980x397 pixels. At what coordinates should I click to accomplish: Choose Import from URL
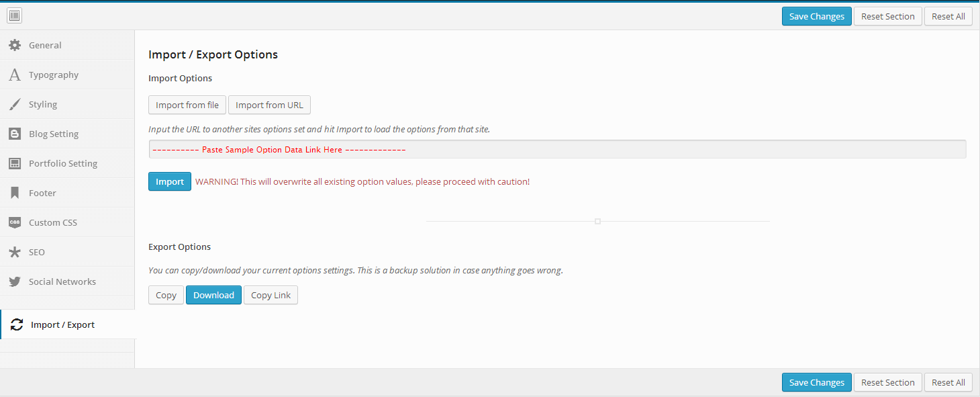click(x=269, y=105)
